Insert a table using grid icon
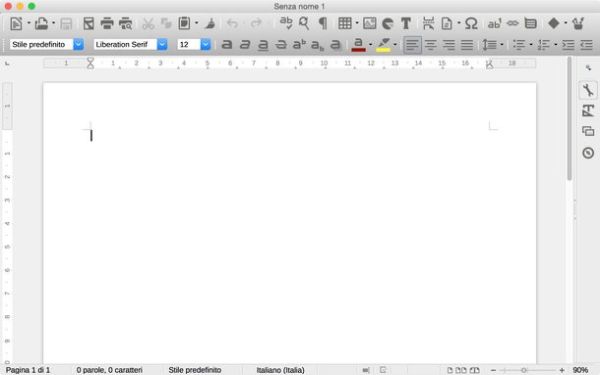600x375 pixels. 344,23
